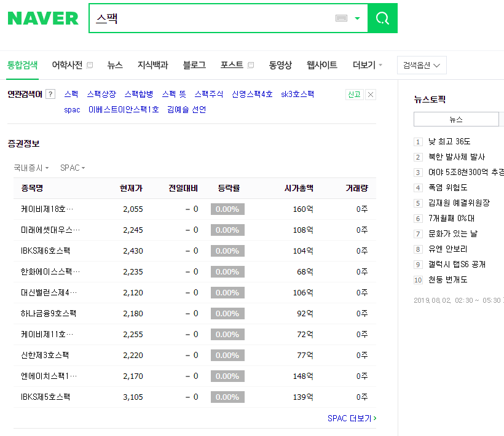Image resolution: width=504 pixels, height=436 pixels.
Task: Close the related searches with X icon
Action: click(370, 95)
